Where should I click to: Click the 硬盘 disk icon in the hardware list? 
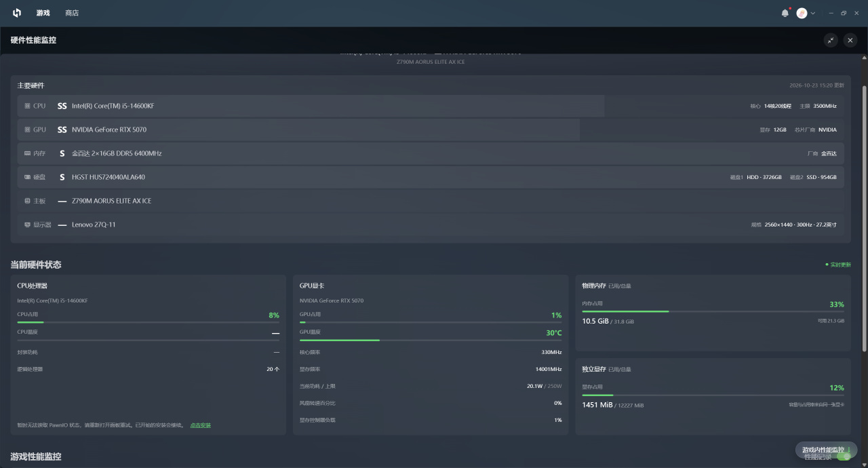(27, 177)
